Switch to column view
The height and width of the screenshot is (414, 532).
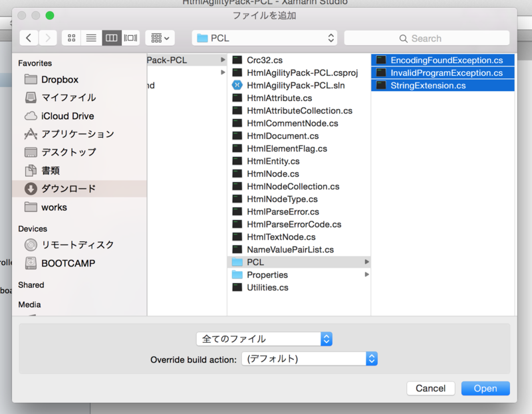click(x=111, y=38)
